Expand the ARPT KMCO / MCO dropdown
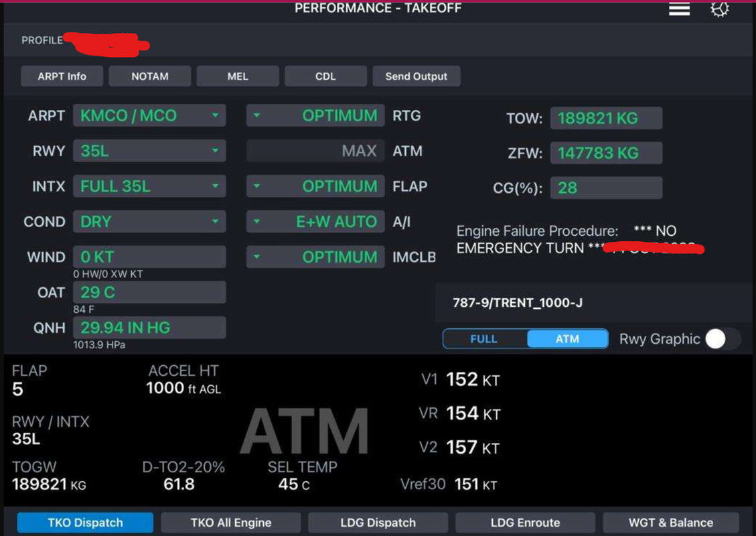This screenshot has height=536, width=756. point(149,116)
